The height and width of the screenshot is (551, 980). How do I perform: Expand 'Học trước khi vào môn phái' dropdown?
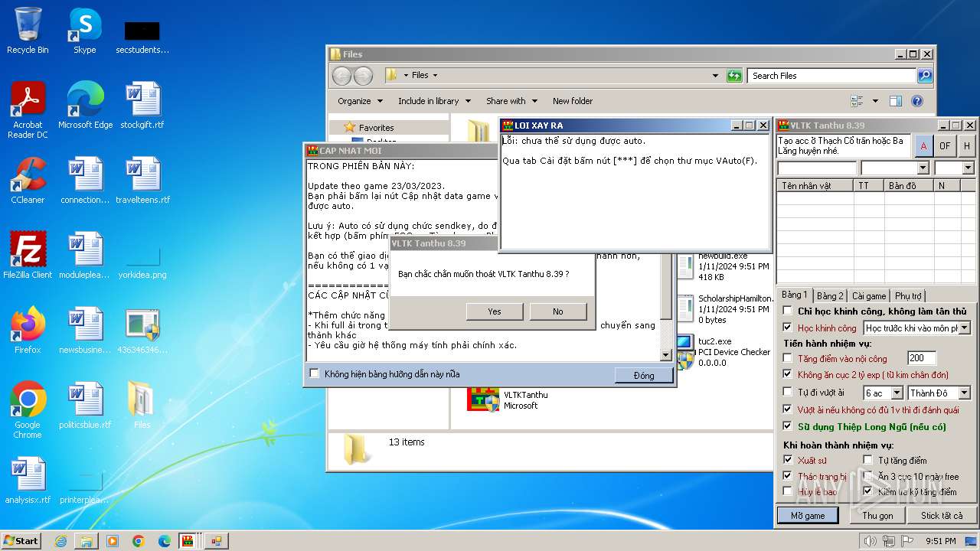pos(964,328)
